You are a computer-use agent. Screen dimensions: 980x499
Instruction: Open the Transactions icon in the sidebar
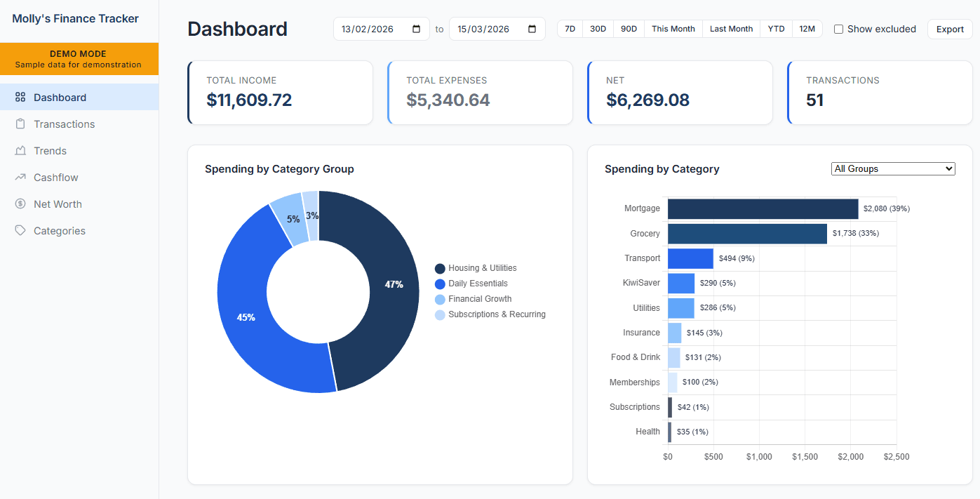pyautogui.click(x=20, y=124)
